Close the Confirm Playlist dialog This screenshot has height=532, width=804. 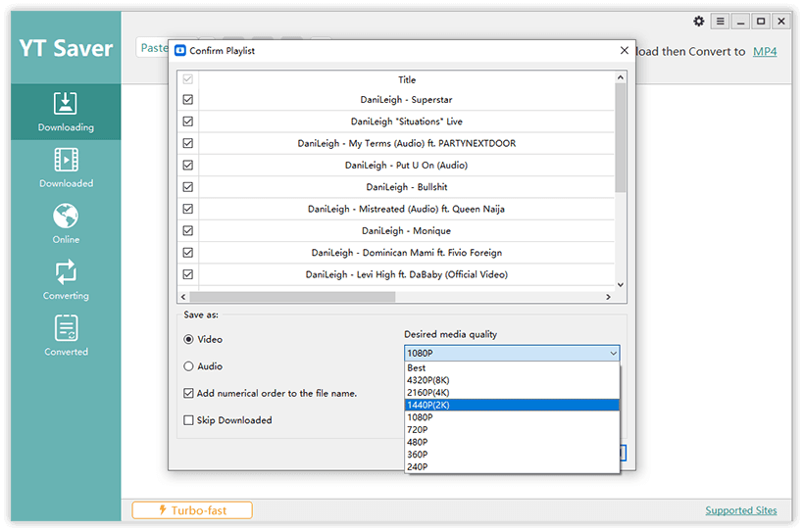pos(624,50)
